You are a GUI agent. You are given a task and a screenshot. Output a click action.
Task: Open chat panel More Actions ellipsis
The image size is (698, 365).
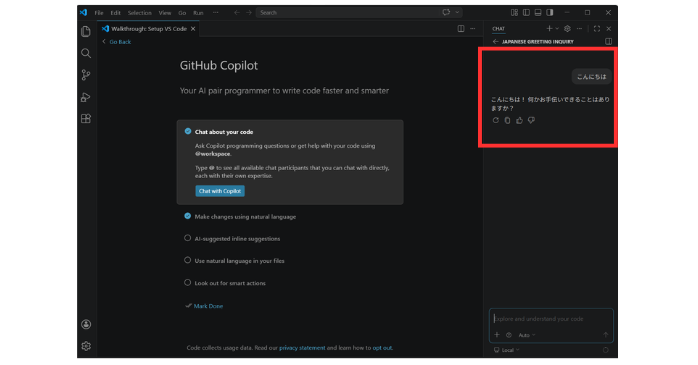pyautogui.click(x=579, y=28)
